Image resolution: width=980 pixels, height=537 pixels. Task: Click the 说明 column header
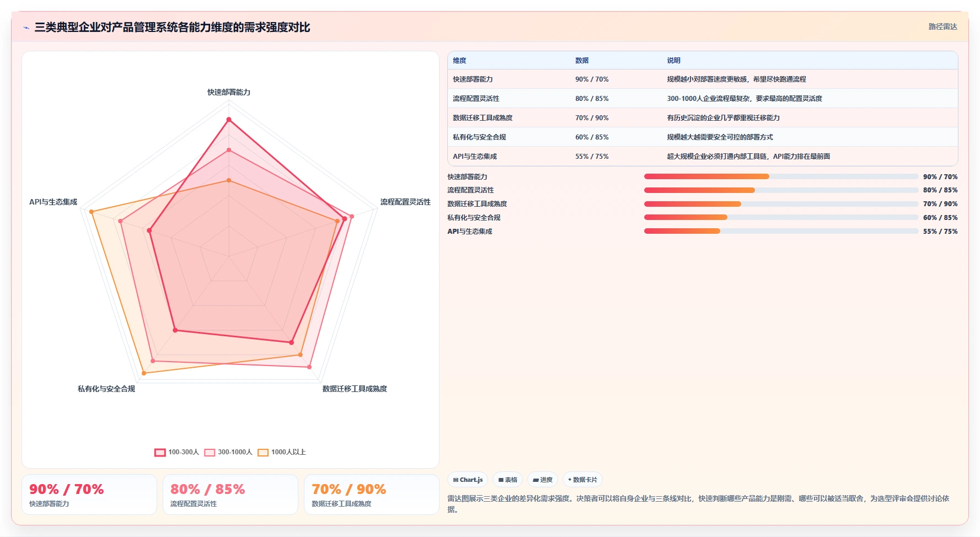(673, 61)
